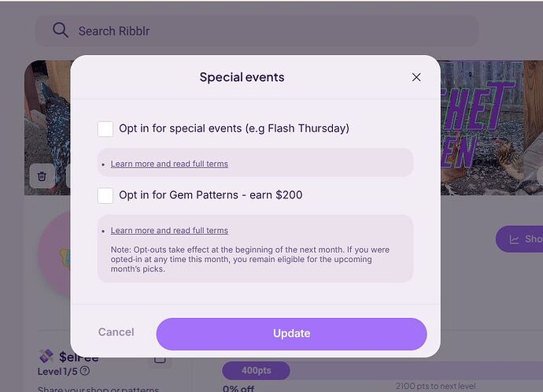Click the purple Update button
The image size is (543, 392).
291,334
